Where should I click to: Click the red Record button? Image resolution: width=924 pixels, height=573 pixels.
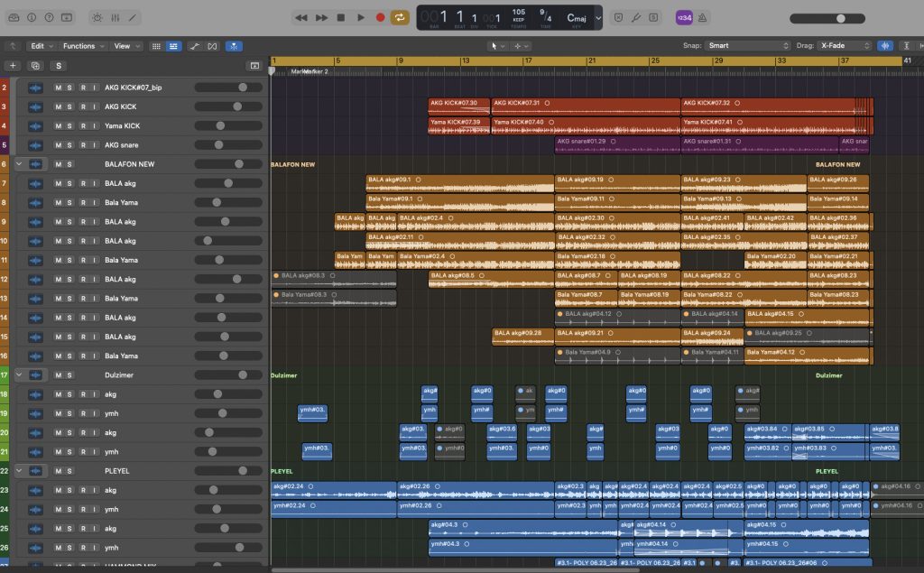[380, 17]
